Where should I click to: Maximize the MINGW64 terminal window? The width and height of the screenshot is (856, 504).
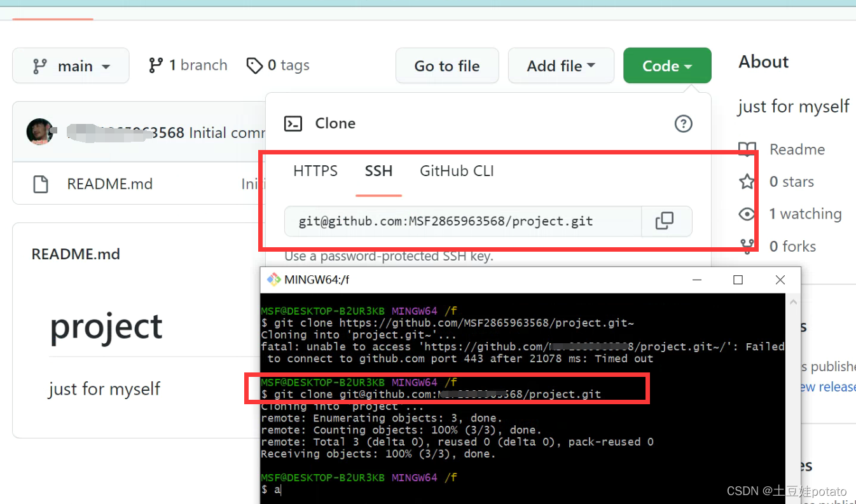738,280
